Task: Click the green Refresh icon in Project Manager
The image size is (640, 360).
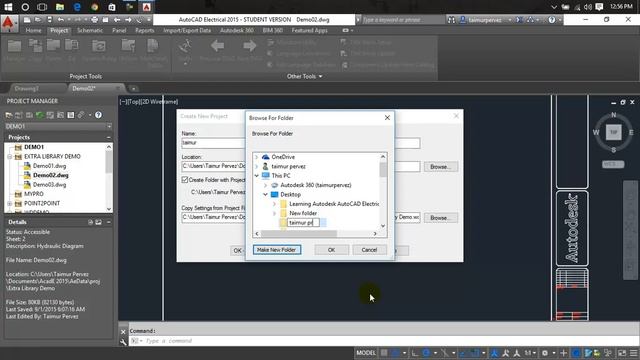Action: (x=40, y=115)
